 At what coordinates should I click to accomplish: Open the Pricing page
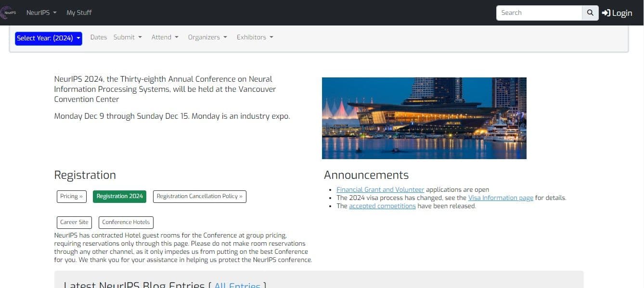point(71,196)
